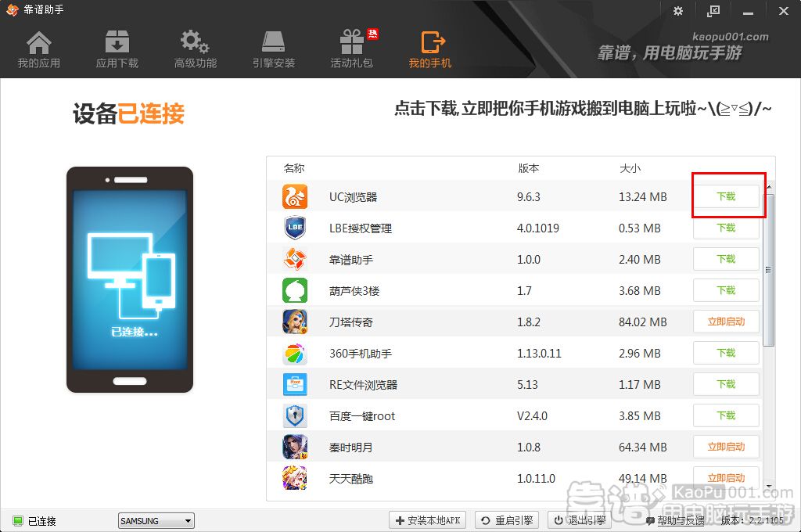The width and height of the screenshot is (801, 532).
Task: Click the 4.0.1019 version value
Action: tap(538, 228)
